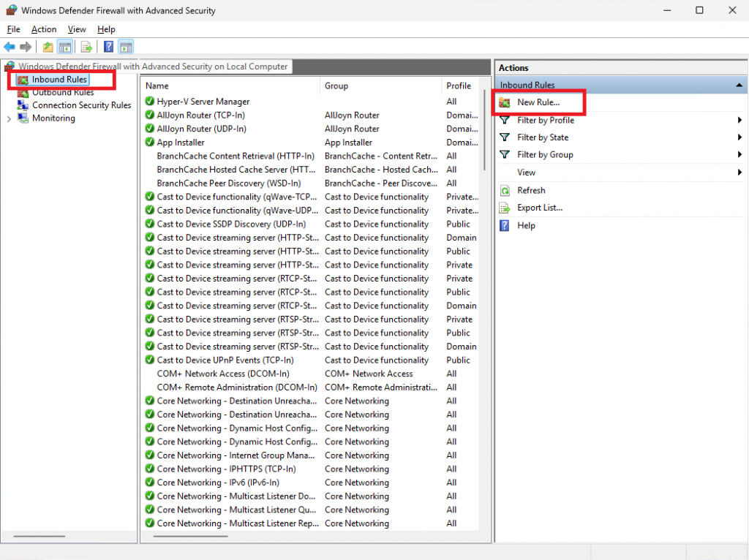Toggle Show/Hide Console Tree toolbar icon
Screen dimensions: 749x560
coord(65,47)
